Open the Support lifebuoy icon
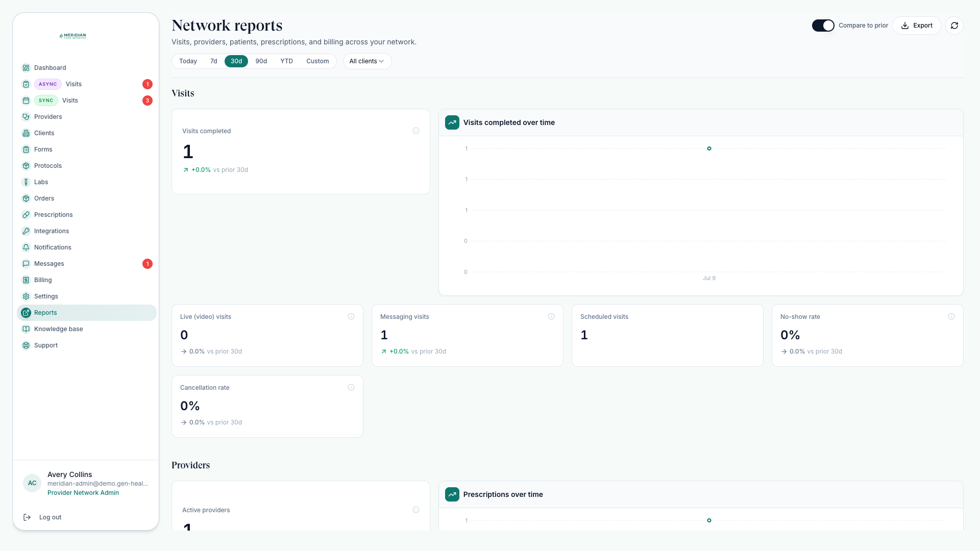The image size is (980, 551). coord(26,345)
